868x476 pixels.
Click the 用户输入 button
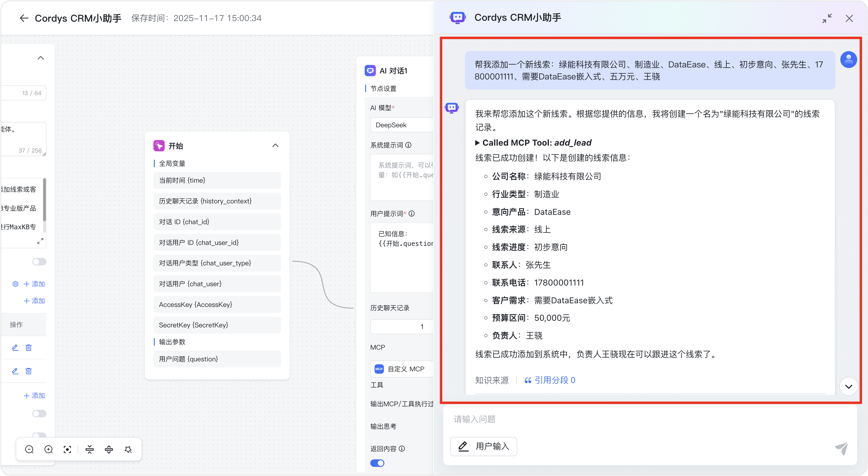(x=484, y=446)
